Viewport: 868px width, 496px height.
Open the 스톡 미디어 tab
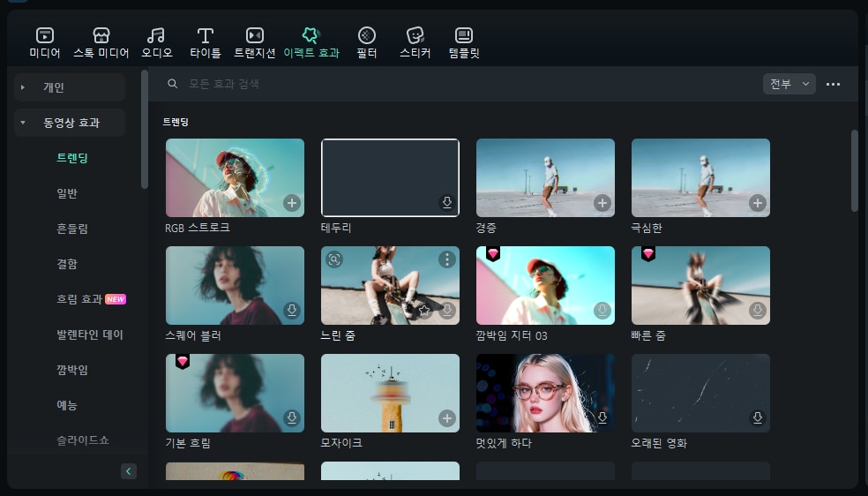[x=101, y=42]
